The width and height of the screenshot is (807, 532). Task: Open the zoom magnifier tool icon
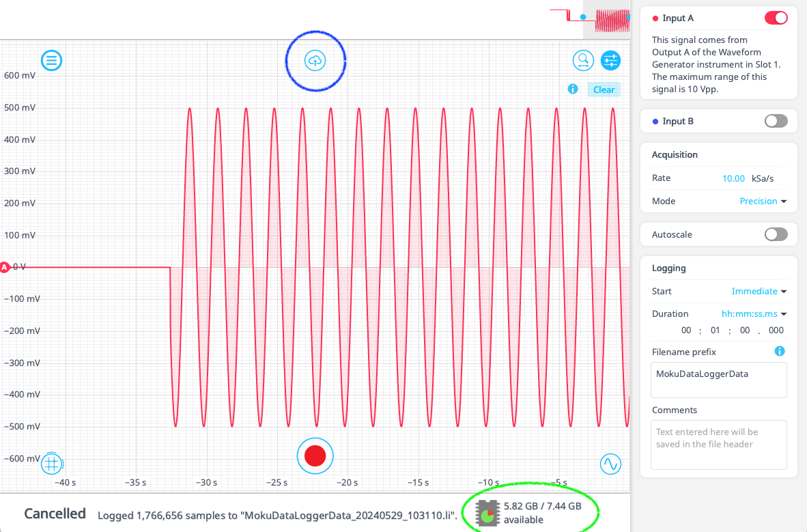[583, 61]
